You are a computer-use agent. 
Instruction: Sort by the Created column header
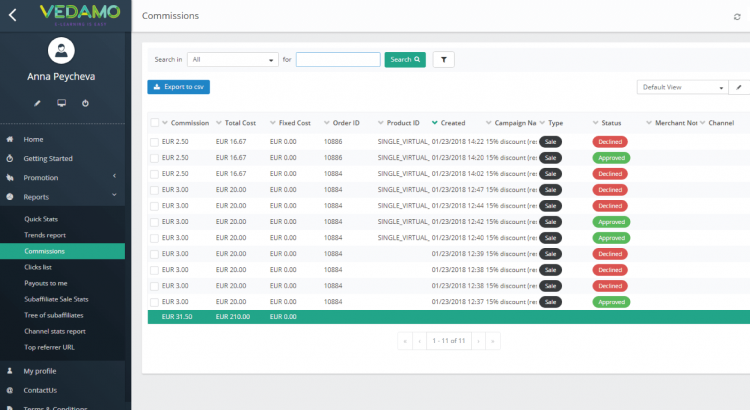point(453,123)
